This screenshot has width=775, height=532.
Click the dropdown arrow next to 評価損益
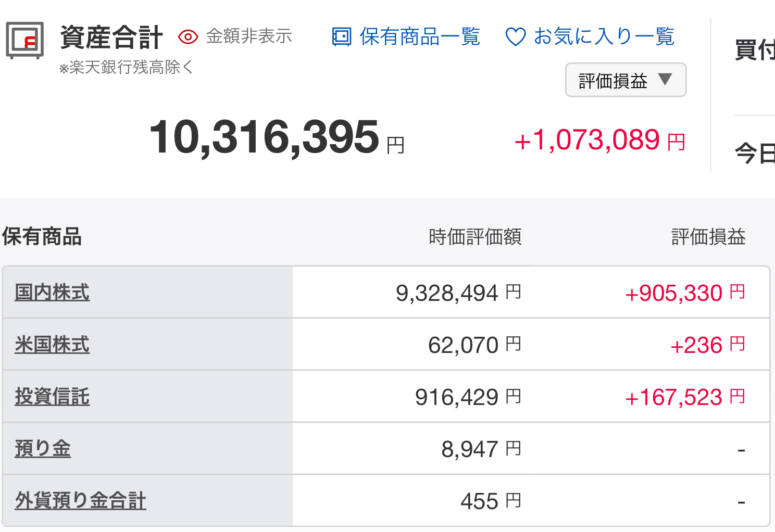pyautogui.click(x=665, y=79)
